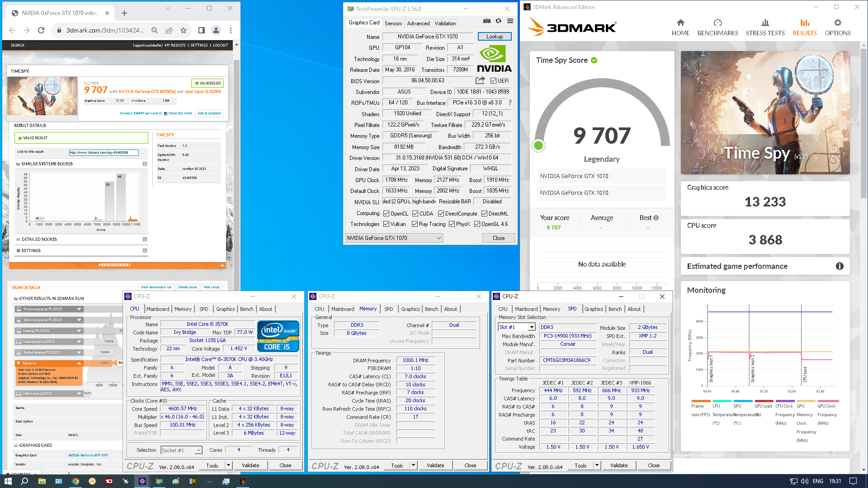Screen dimensions: 868x488
Task: Expand DETAILED SCORES section
Action: click(81, 239)
